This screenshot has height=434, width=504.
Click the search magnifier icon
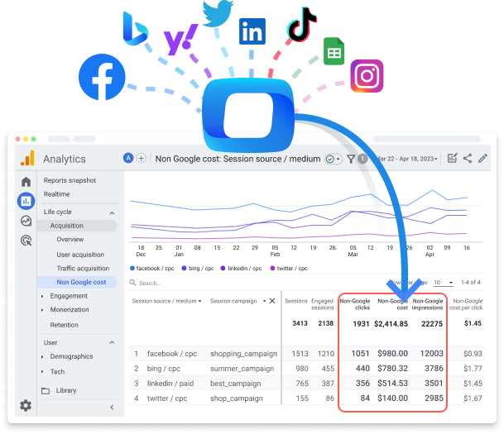coord(132,283)
